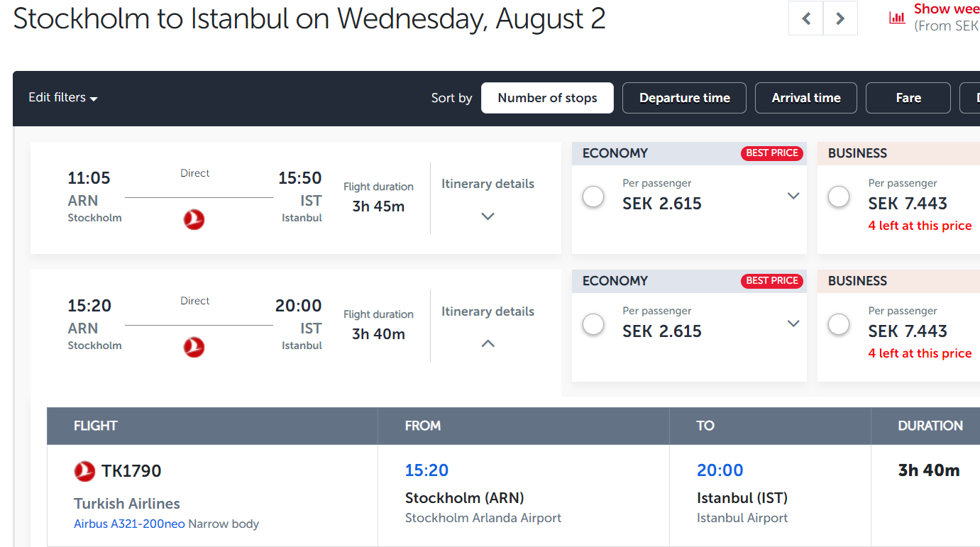Sort flights by Departure time

(x=684, y=98)
